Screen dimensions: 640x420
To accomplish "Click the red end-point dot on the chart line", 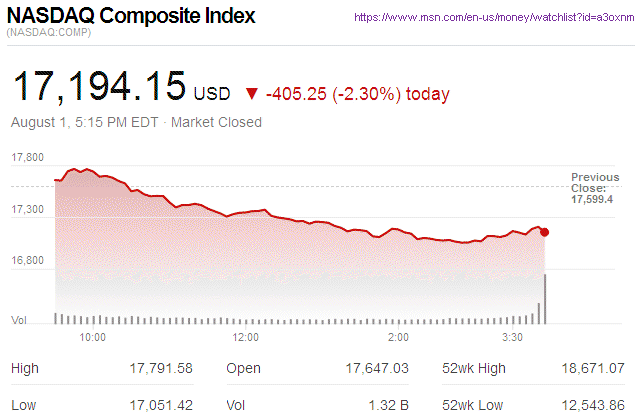I will pos(544,232).
